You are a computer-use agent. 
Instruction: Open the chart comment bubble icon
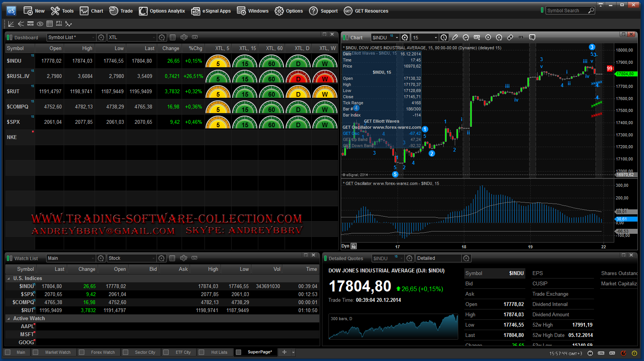pos(532,37)
